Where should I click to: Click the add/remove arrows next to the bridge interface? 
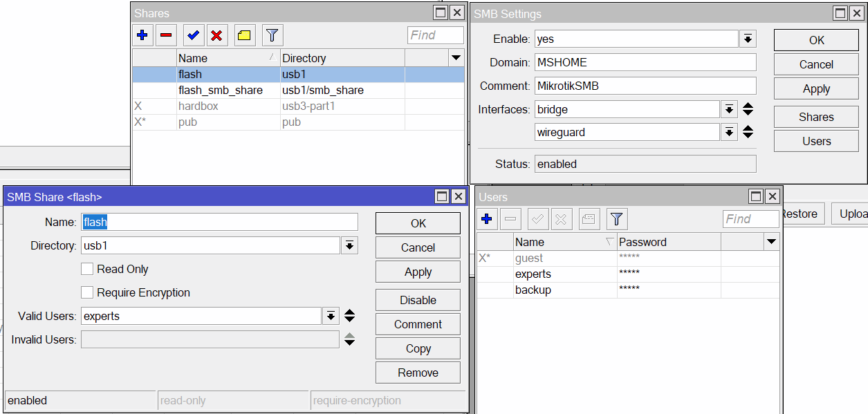[748, 109]
